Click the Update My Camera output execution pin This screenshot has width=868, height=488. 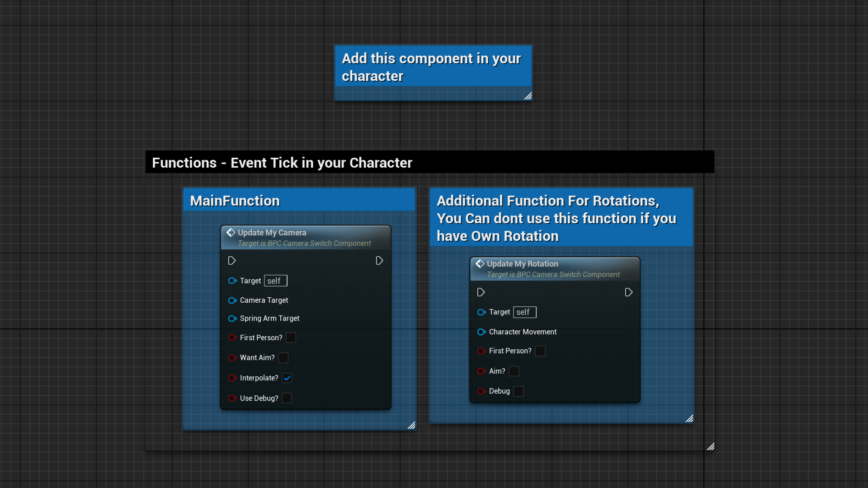(x=379, y=261)
